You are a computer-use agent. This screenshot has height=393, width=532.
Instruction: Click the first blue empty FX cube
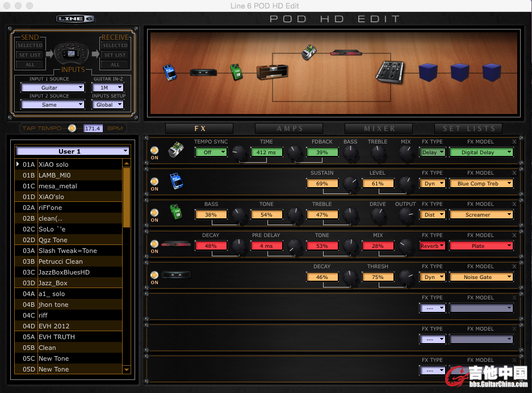428,73
